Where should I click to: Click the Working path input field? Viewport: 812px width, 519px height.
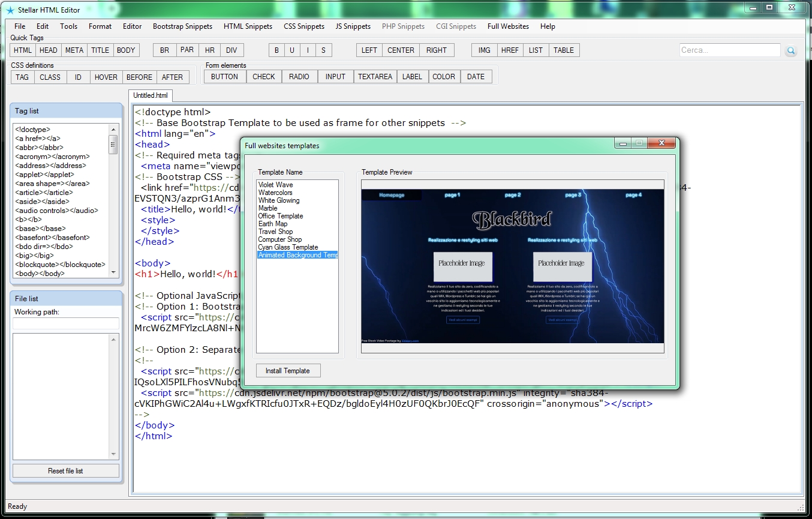[x=66, y=323]
